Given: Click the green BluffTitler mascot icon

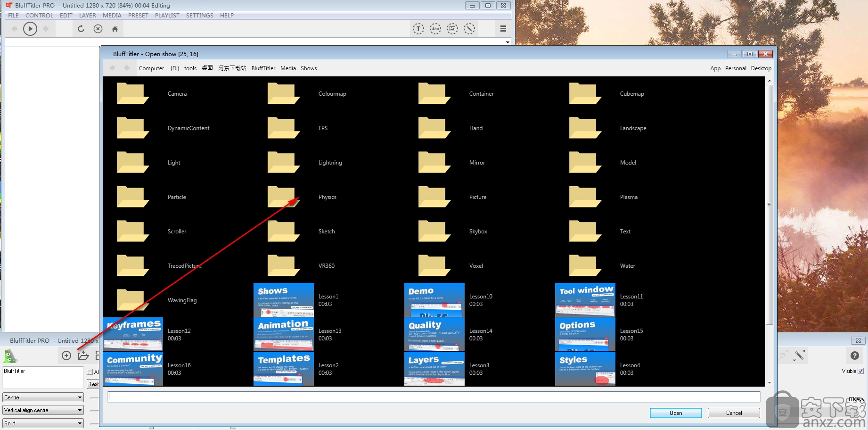Looking at the screenshot, I should coord(10,356).
